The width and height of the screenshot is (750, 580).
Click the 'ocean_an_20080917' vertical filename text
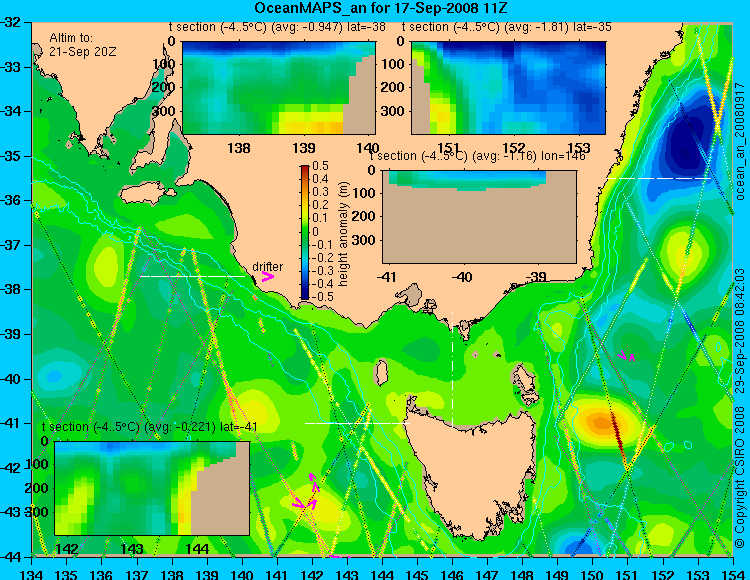pos(739,141)
